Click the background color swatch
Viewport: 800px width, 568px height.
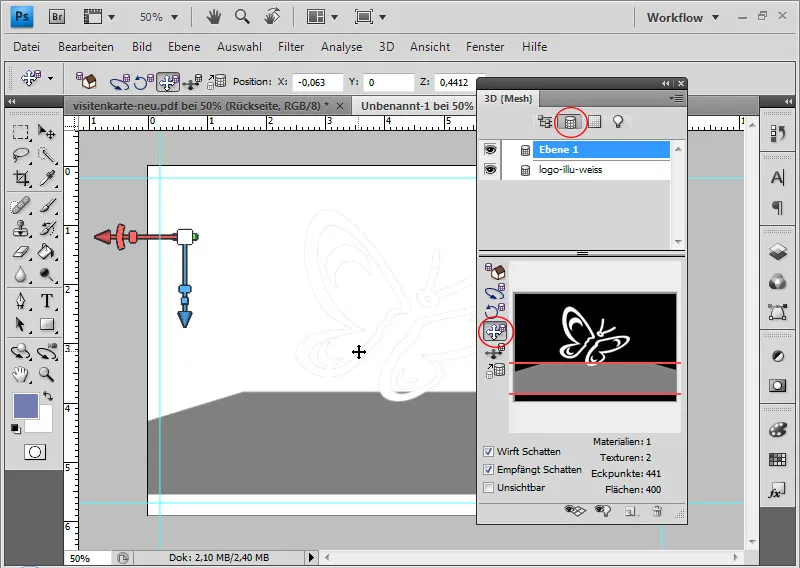point(45,425)
